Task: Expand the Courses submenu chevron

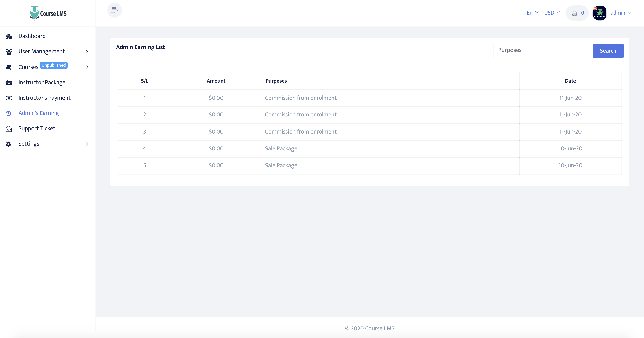Action: pos(87,67)
